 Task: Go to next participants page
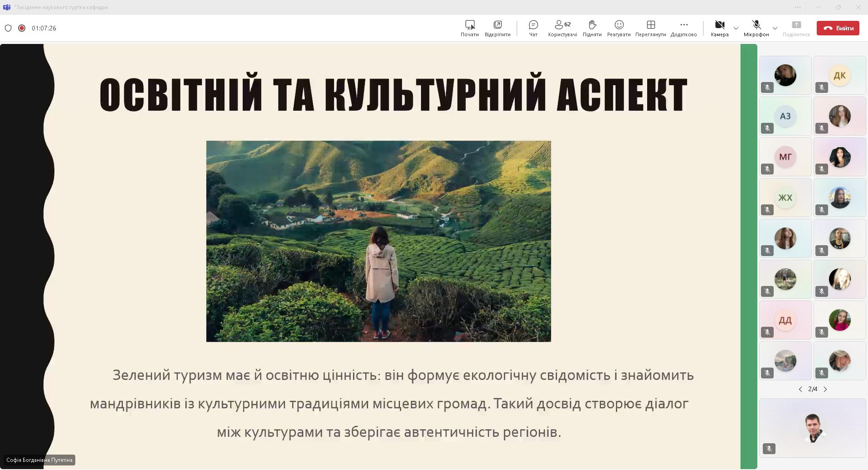click(x=825, y=389)
